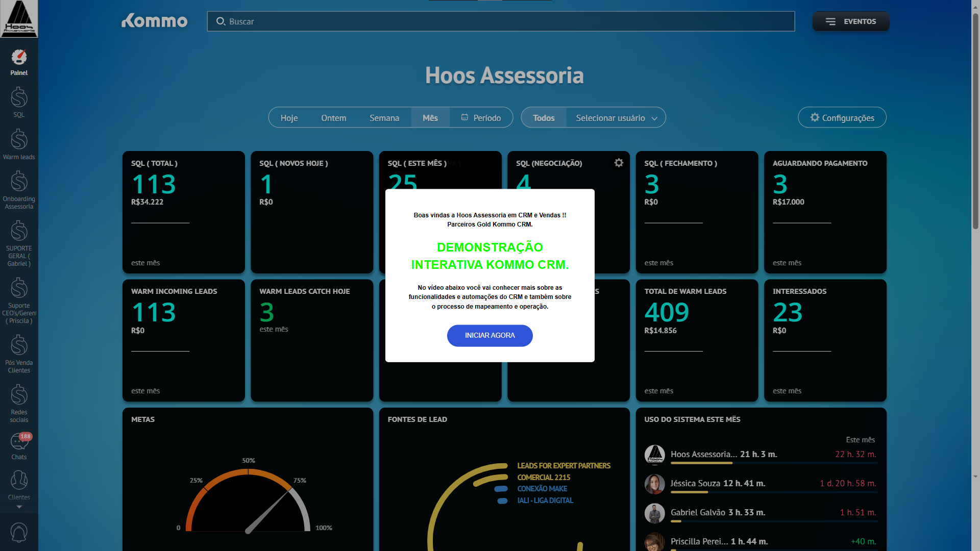The width and height of the screenshot is (980, 551).
Task: Click Priscilla Perei... user row
Action: click(x=761, y=542)
